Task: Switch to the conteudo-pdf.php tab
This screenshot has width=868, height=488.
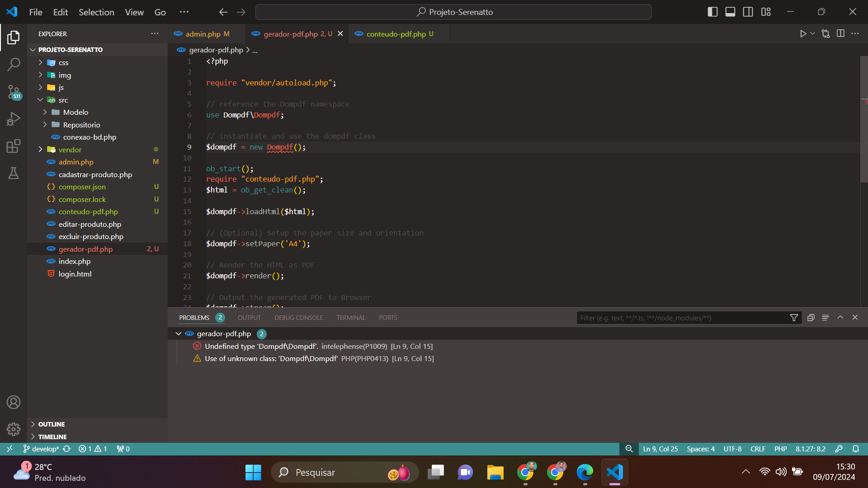Action: pos(400,34)
